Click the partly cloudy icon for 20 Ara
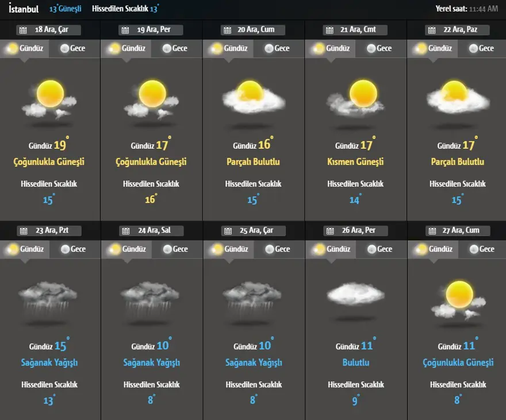Image resolution: width=506 pixels, height=420 pixels. [254, 98]
